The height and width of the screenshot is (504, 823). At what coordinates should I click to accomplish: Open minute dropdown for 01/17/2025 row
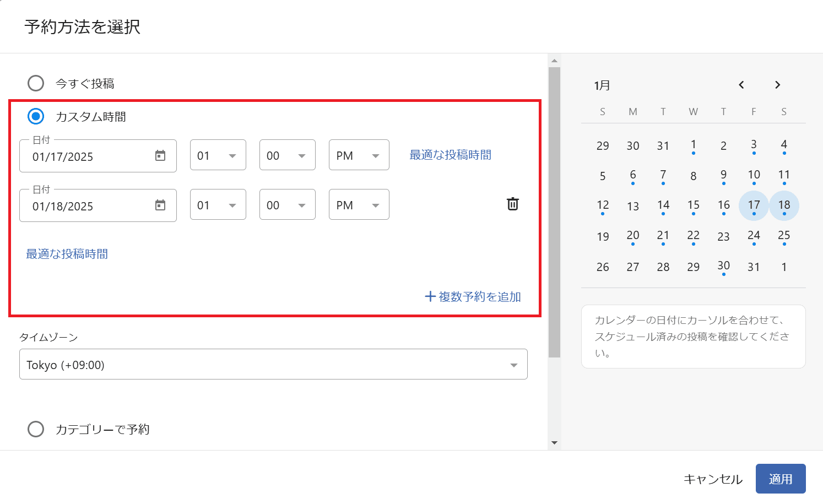click(288, 155)
